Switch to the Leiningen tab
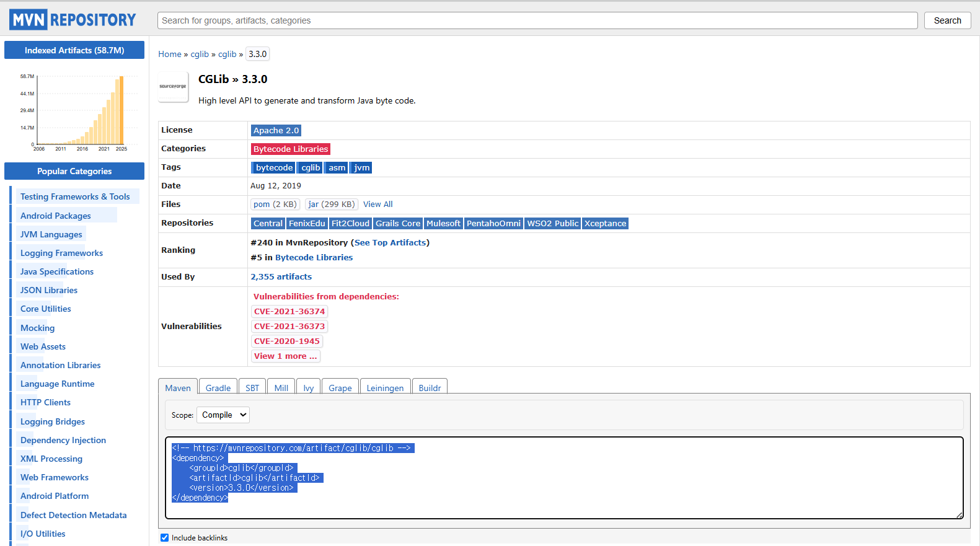The image size is (980, 546). coord(385,388)
